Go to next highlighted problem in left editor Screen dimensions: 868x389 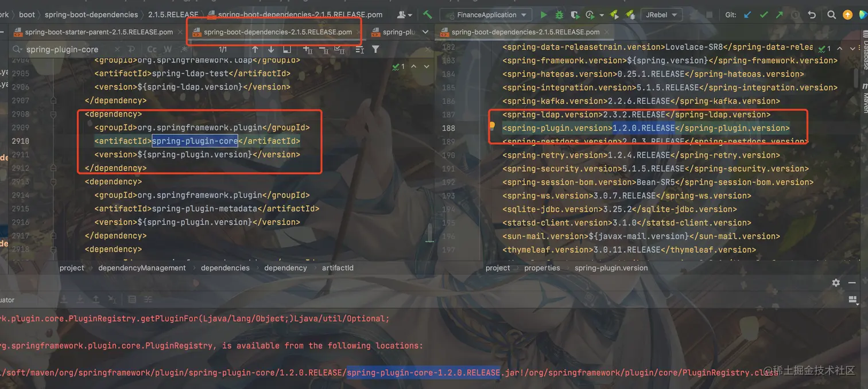[x=427, y=67]
